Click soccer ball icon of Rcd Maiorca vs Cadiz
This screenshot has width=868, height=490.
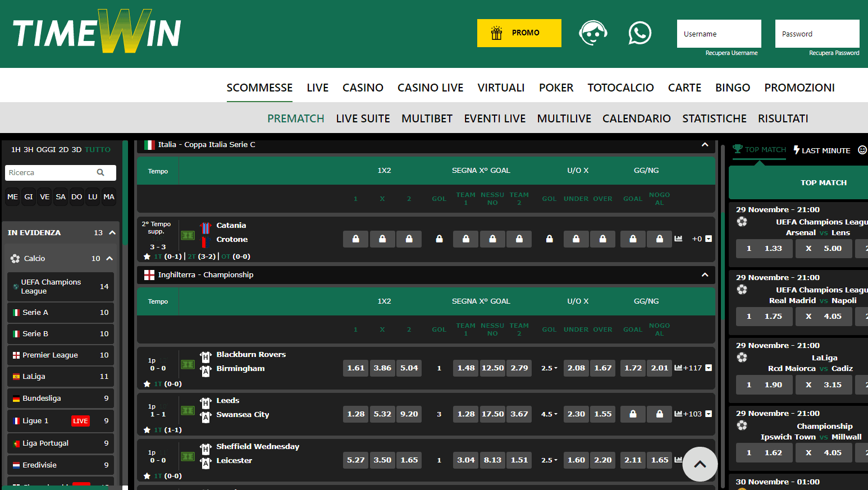coord(742,358)
